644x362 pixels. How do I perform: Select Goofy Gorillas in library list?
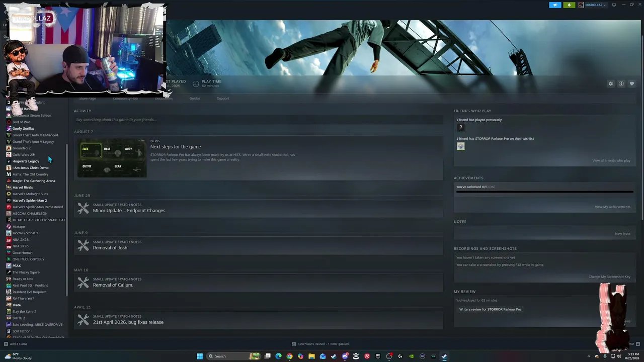23,129
